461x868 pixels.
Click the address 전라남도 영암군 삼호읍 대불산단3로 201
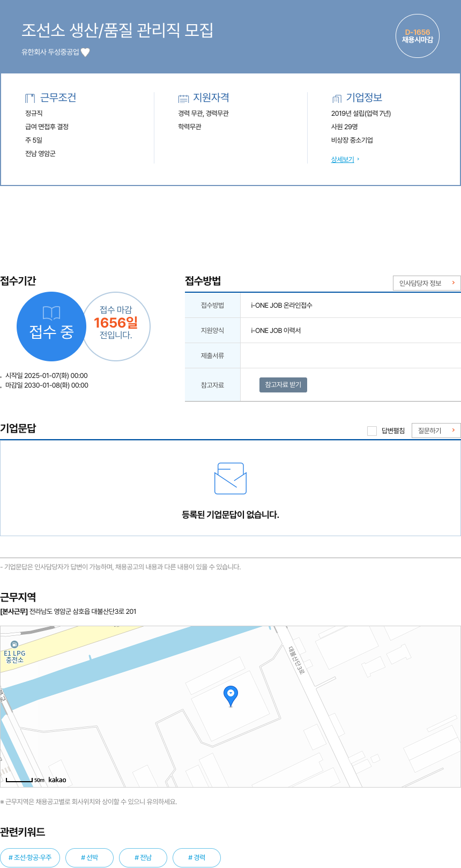pyautogui.click(x=83, y=611)
